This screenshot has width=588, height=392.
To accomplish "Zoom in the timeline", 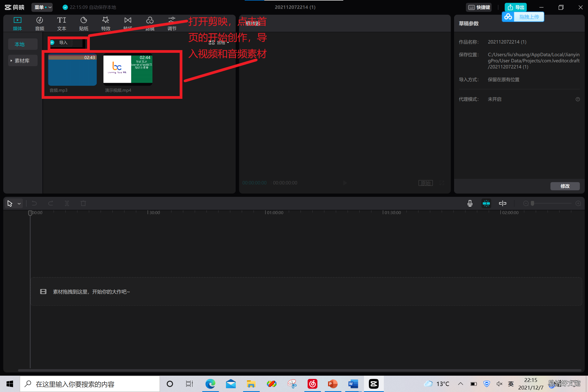I will 578,203.
